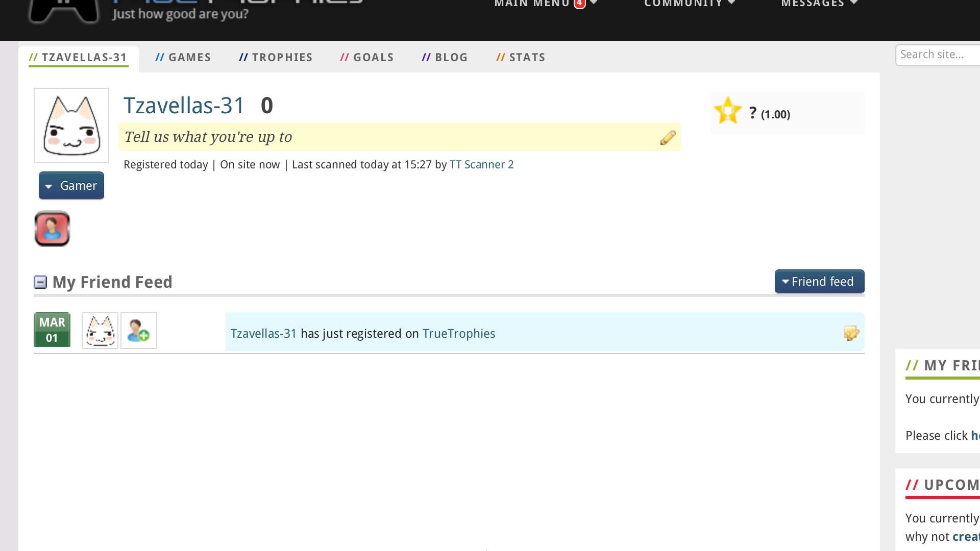Image resolution: width=980 pixels, height=551 pixels.
Task: Switch to the Games tab
Action: click(x=183, y=58)
